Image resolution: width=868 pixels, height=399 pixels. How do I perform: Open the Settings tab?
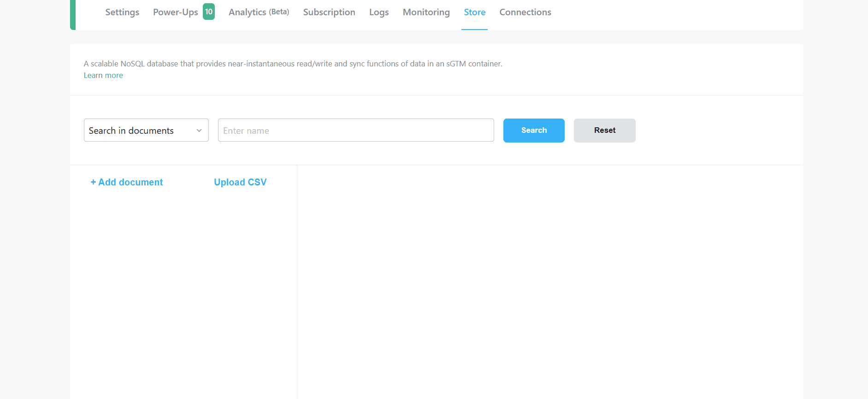pos(122,12)
